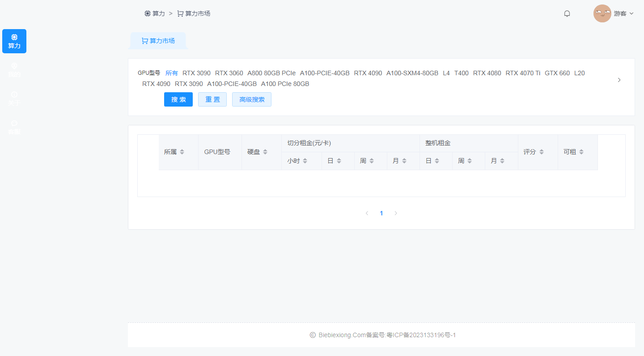Click the 搜索 search button

click(178, 99)
